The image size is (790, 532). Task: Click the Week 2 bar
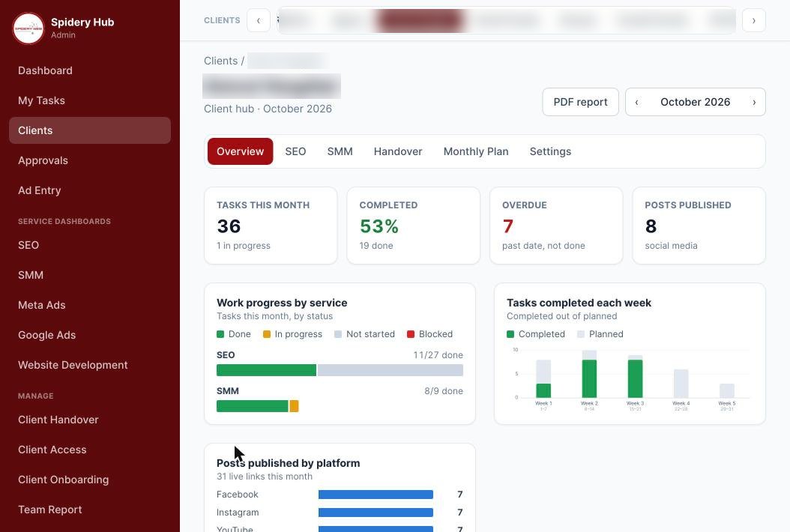tap(589, 375)
